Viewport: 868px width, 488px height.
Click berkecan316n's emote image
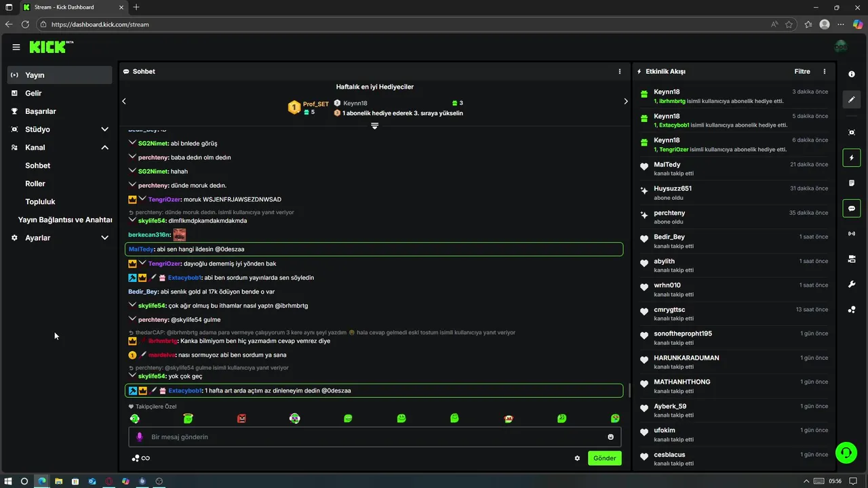pos(179,235)
